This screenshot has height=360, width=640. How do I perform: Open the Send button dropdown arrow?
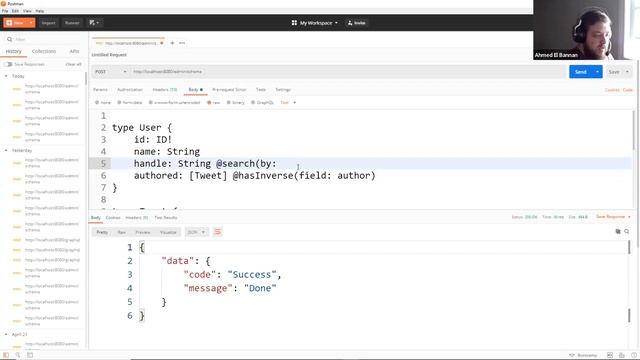click(597, 72)
